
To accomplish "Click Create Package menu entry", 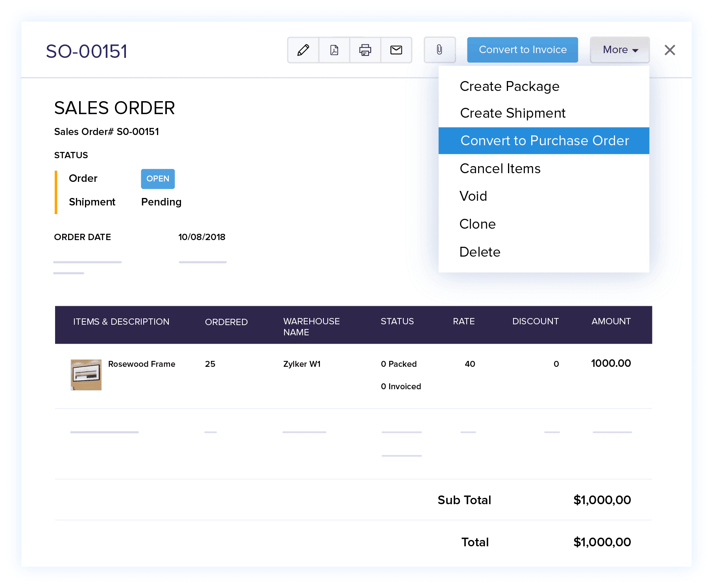I will pos(509,86).
